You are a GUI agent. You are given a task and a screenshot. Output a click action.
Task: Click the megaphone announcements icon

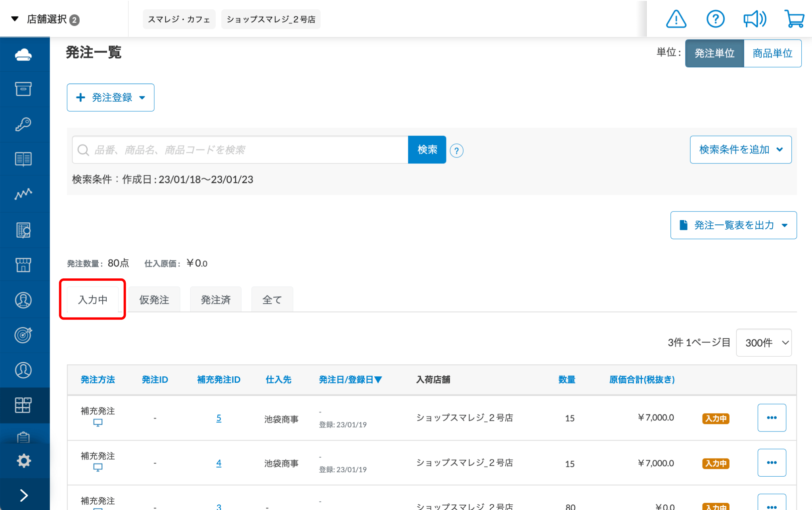[755, 19]
